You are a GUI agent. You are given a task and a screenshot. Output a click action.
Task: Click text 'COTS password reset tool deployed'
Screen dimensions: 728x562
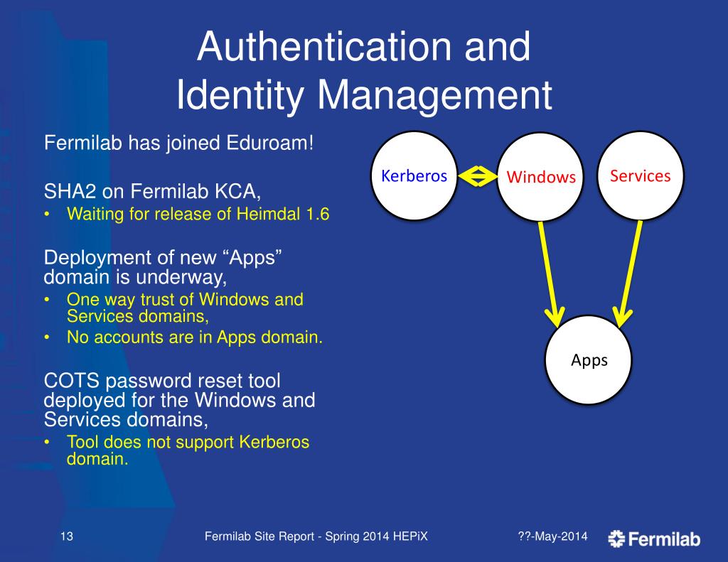(x=162, y=390)
